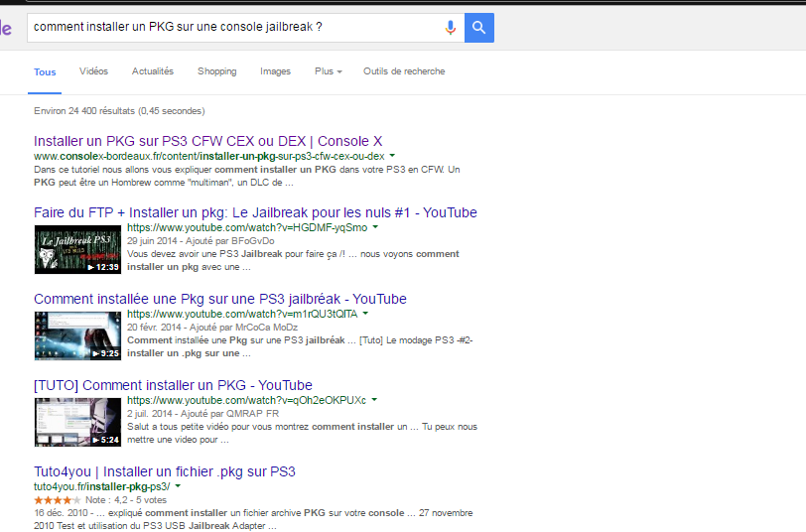The height and width of the screenshot is (532, 806).
Task: Open the Actualités tab
Action: pyautogui.click(x=153, y=70)
